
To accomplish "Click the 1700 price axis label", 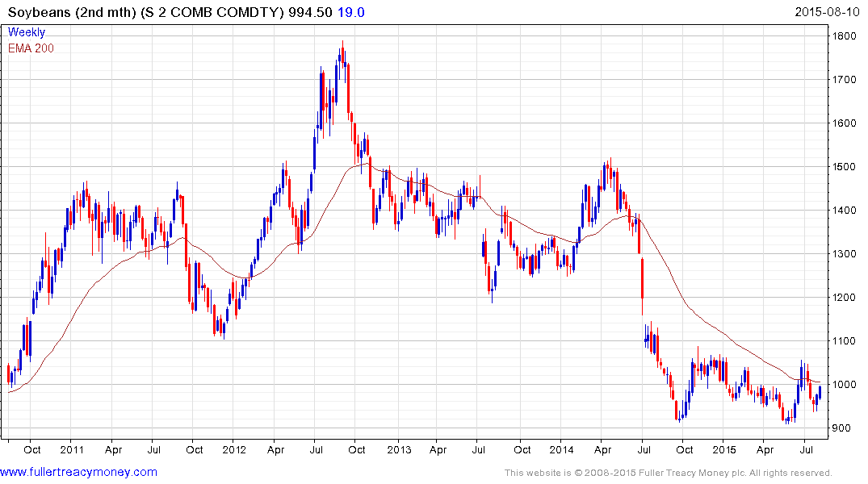I will (x=845, y=80).
